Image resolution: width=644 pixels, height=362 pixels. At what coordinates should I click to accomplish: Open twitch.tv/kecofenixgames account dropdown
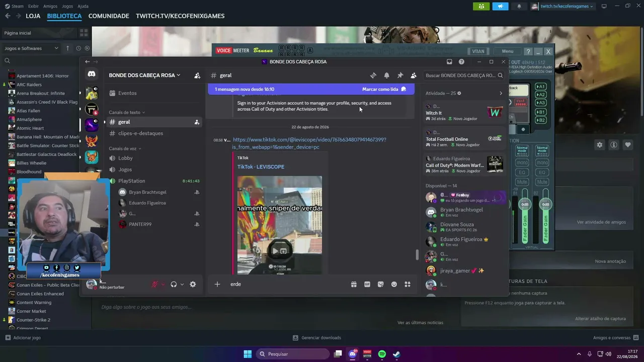(562, 7)
